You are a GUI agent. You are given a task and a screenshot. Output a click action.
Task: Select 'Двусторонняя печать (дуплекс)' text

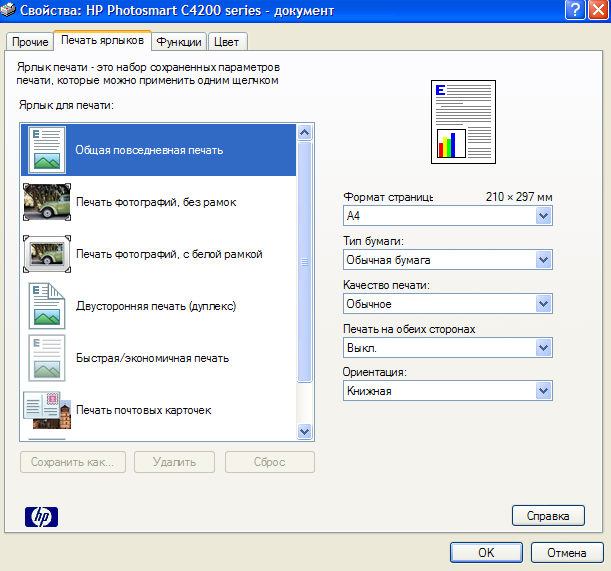156,306
